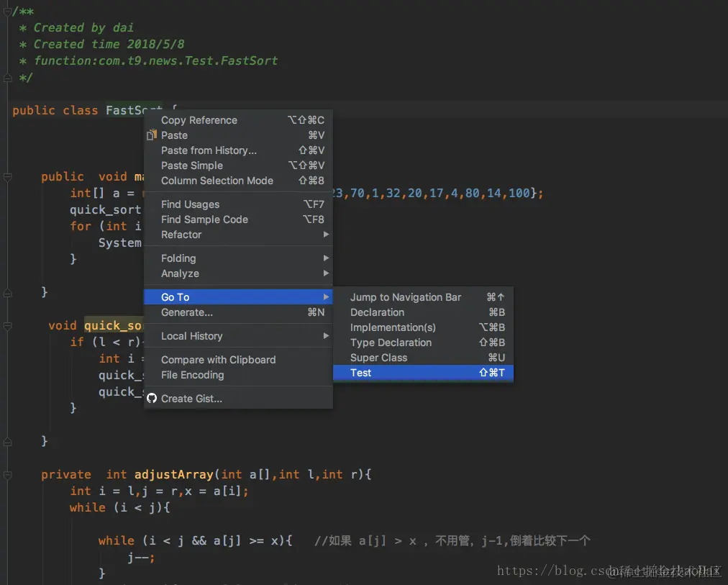Click the Paste clipboard icon
This screenshot has height=585, width=728.
click(151, 135)
